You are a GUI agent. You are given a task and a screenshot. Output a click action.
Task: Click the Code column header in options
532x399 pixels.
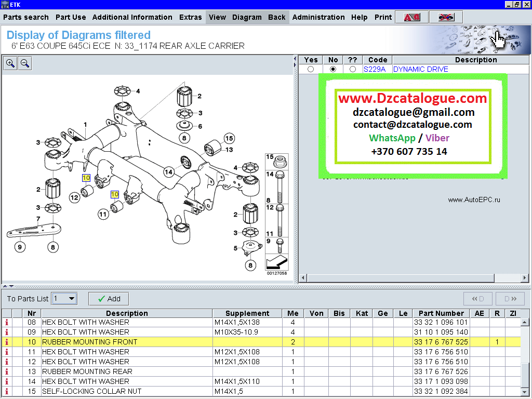pyautogui.click(x=378, y=60)
